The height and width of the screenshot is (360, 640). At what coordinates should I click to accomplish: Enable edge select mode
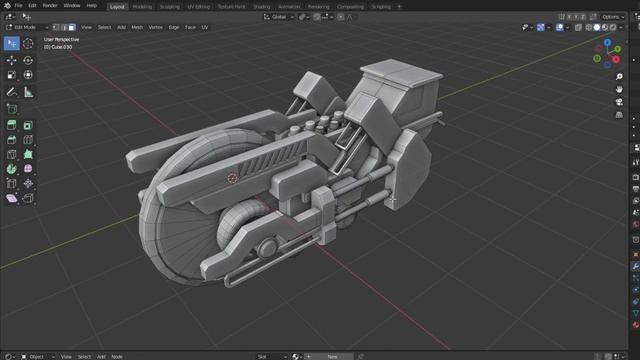(x=64, y=27)
